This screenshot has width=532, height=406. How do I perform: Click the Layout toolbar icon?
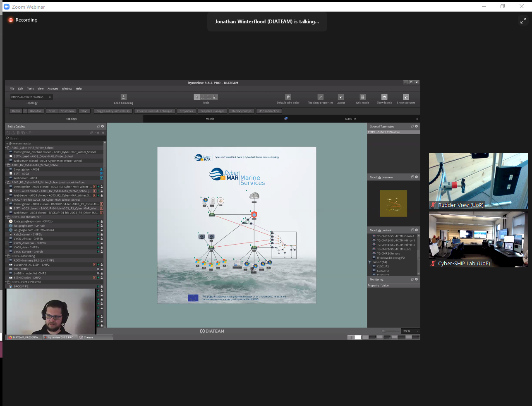(x=340, y=97)
